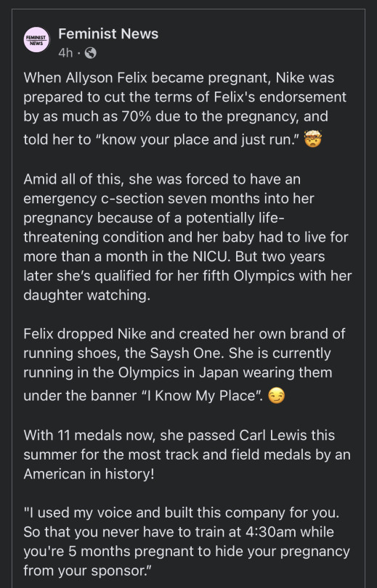The image size is (377, 588).
Task: Click the words "daughter watching"
Action: pos(86,295)
